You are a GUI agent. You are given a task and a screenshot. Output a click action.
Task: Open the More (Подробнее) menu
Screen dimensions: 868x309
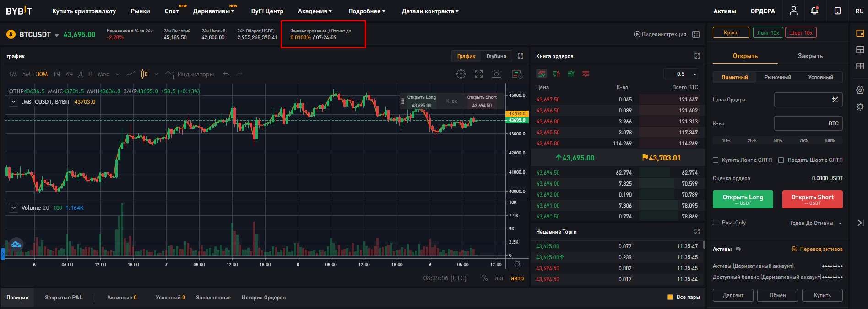click(x=367, y=11)
